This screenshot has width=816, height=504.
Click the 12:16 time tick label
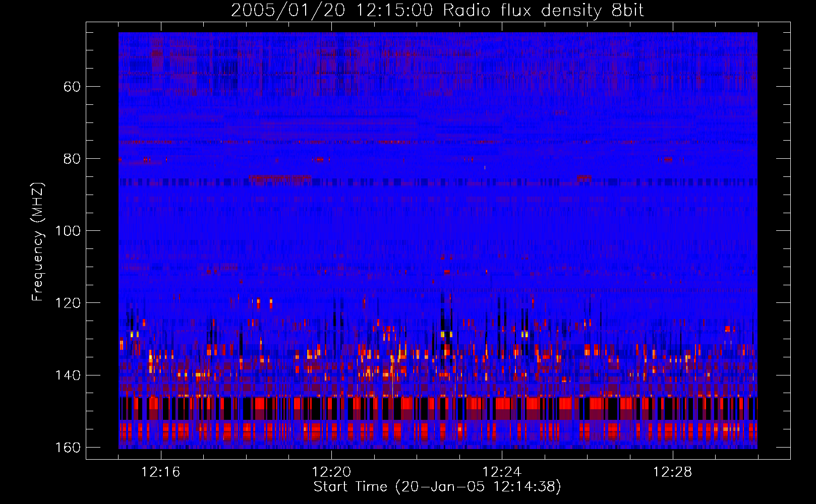(x=161, y=472)
